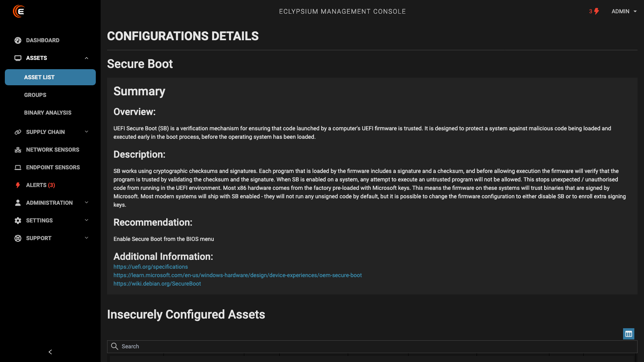The width and height of the screenshot is (644, 362).
Task: Open the uefi.org specifications link
Action: tap(151, 267)
